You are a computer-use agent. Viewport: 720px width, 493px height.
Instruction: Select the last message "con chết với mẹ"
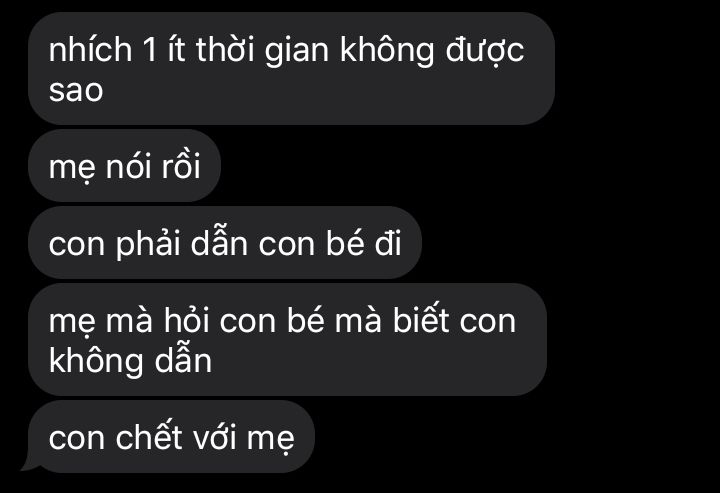[171, 437]
